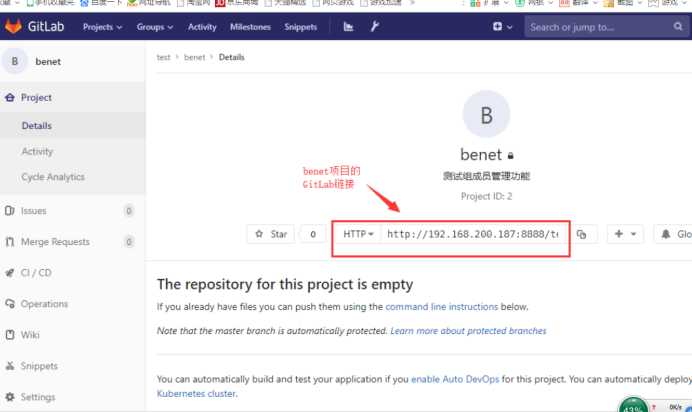Open the HTTP protocol dropdown
The height and width of the screenshot is (412, 692).
358,234
